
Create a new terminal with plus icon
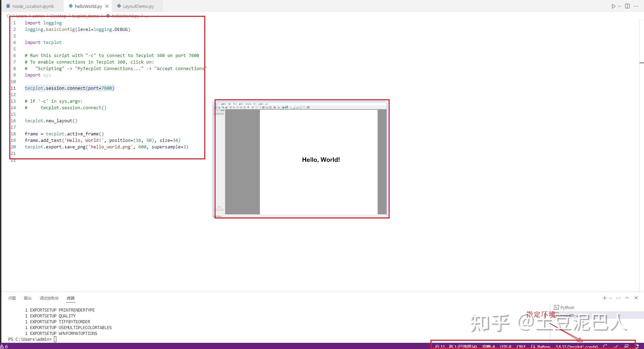click(x=605, y=298)
